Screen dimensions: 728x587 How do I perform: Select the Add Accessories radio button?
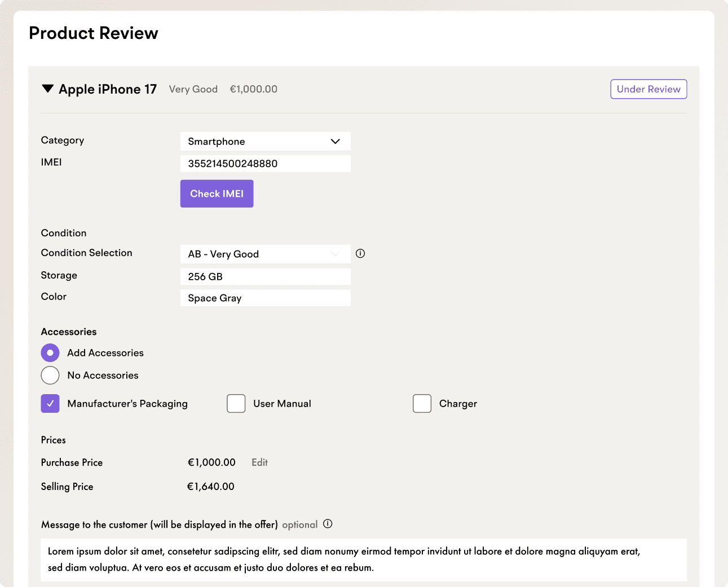tap(50, 353)
